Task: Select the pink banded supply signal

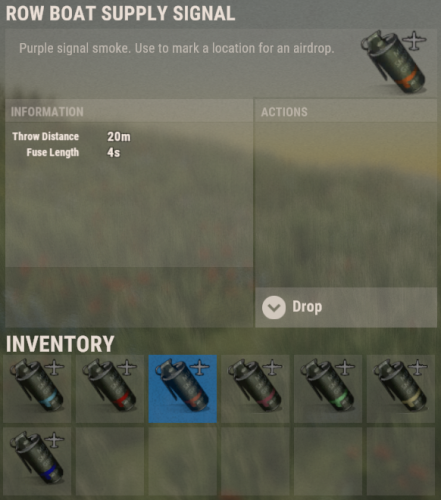Action: 255,389
